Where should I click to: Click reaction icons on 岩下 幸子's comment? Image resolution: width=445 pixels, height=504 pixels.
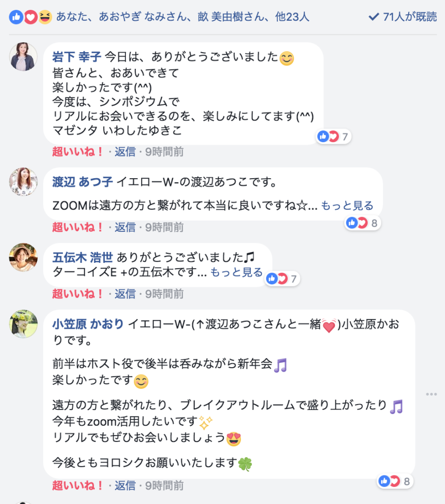coord(328,136)
